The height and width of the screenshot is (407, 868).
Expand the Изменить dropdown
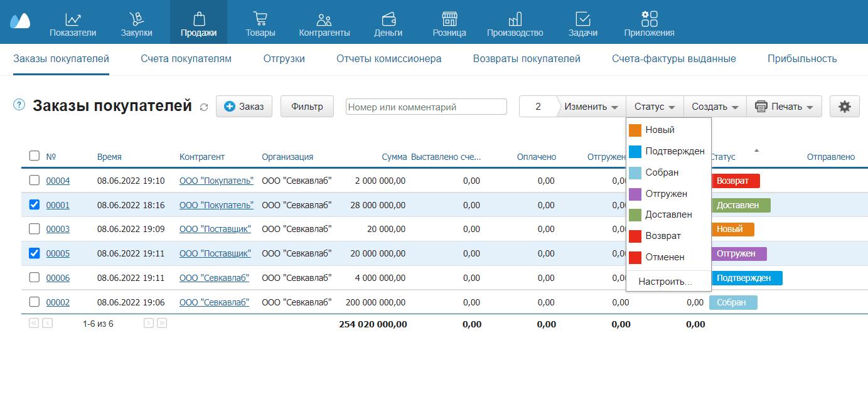[591, 107]
